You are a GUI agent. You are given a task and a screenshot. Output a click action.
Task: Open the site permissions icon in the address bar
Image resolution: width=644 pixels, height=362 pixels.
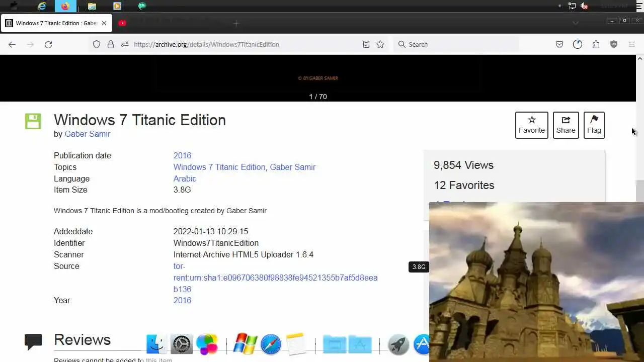tap(125, 44)
